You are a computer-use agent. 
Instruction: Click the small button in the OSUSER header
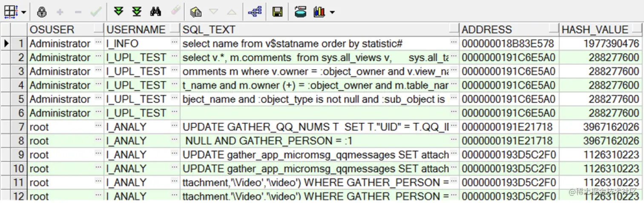99,29
